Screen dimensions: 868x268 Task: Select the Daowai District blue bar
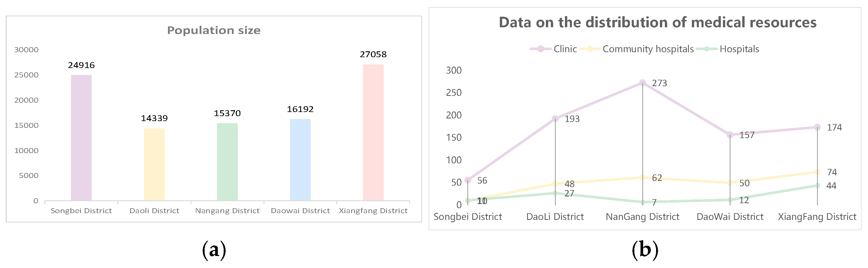point(300,160)
